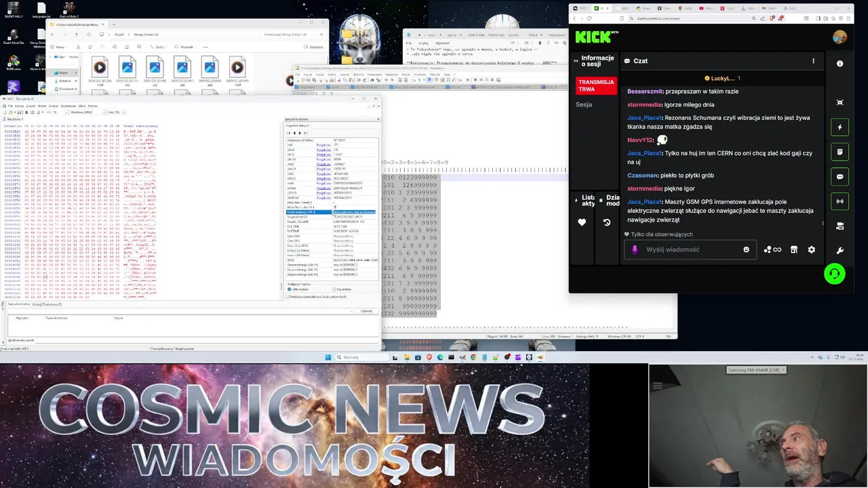
Task: Open the emoji picker in chat box
Action: pyautogui.click(x=746, y=250)
